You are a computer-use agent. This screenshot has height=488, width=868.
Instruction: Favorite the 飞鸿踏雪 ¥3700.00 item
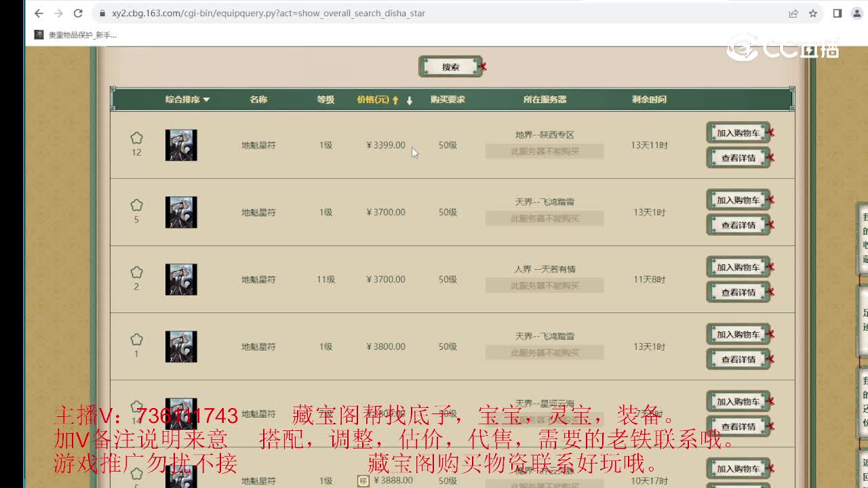tap(136, 205)
